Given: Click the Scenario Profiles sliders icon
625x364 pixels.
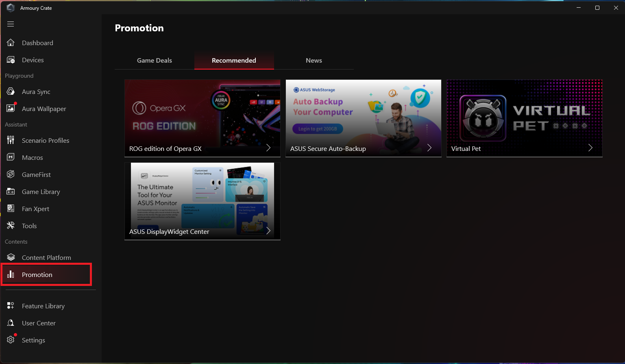Looking at the screenshot, I should [11, 140].
